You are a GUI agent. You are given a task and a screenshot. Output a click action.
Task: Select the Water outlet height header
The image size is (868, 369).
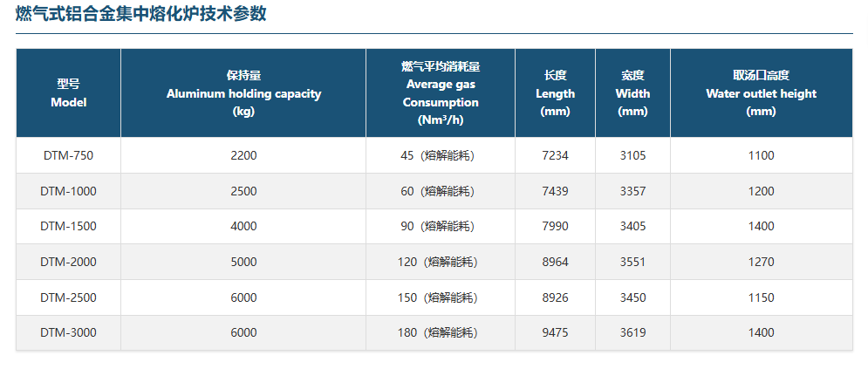[761, 93]
